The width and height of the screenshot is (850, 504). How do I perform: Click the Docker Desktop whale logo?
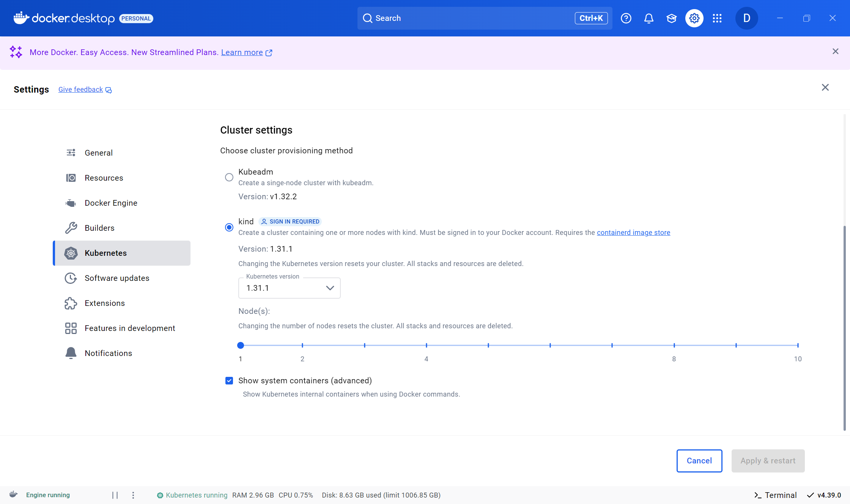pyautogui.click(x=21, y=18)
